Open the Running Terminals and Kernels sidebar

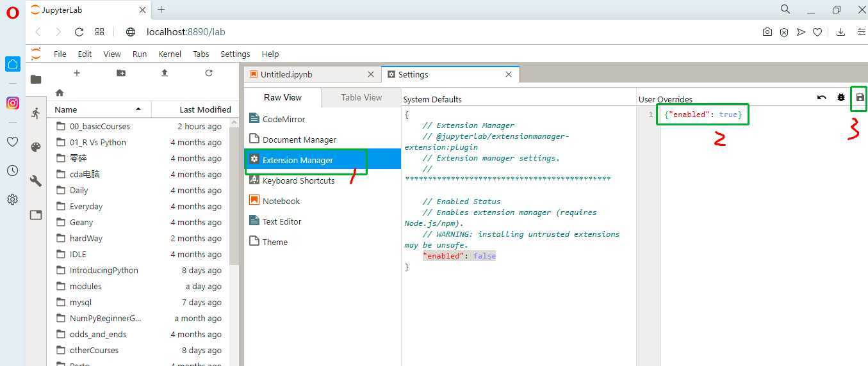[x=36, y=113]
